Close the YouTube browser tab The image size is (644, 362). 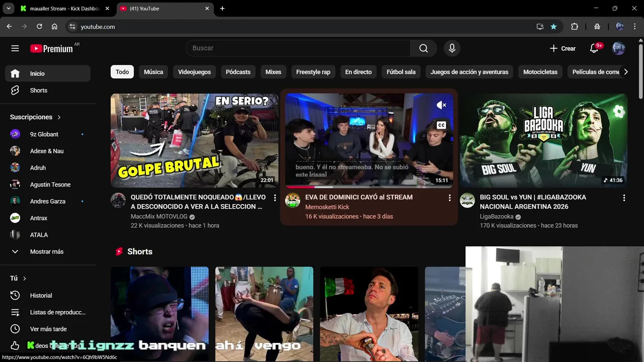click(207, 9)
